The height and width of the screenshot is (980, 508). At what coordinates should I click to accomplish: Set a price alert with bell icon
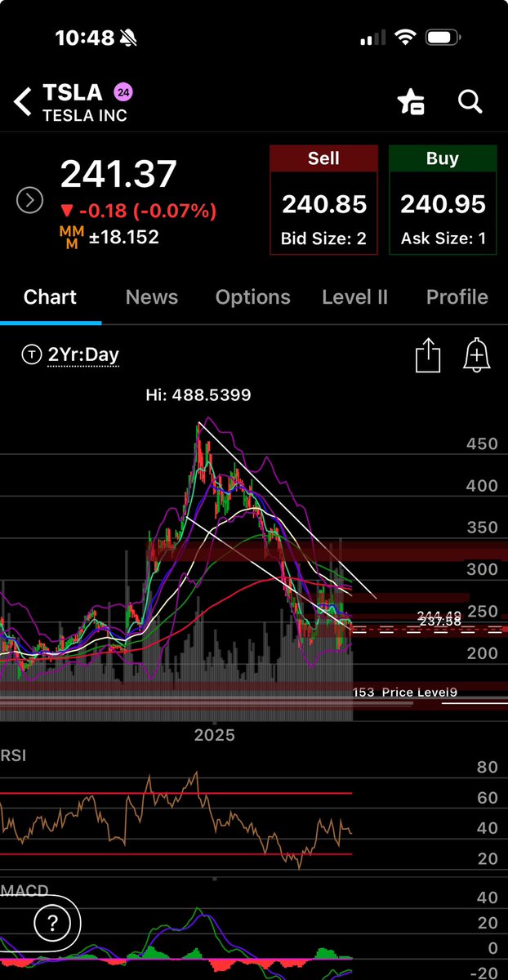tap(476, 356)
